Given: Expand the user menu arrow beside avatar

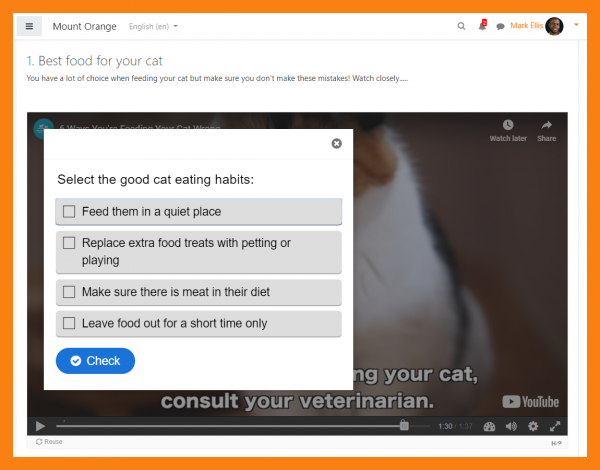Looking at the screenshot, I should pyautogui.click(x=576, y=25).
